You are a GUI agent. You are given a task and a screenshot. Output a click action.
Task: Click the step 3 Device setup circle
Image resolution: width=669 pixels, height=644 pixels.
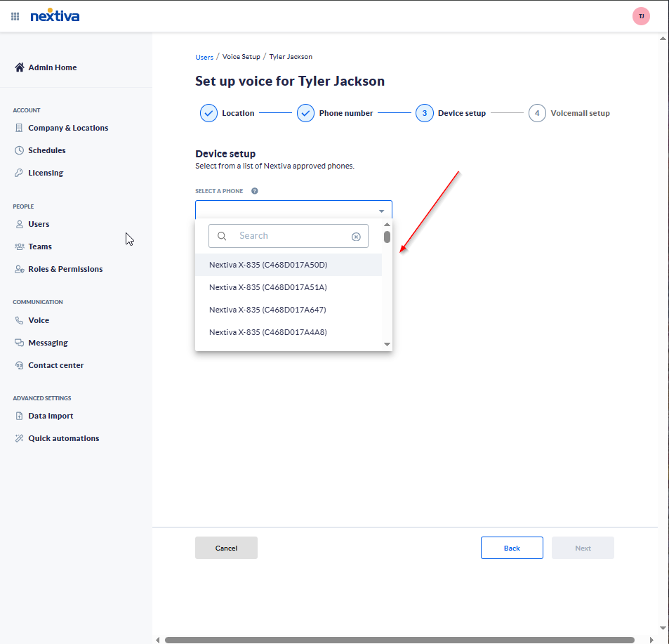(425, 113)
